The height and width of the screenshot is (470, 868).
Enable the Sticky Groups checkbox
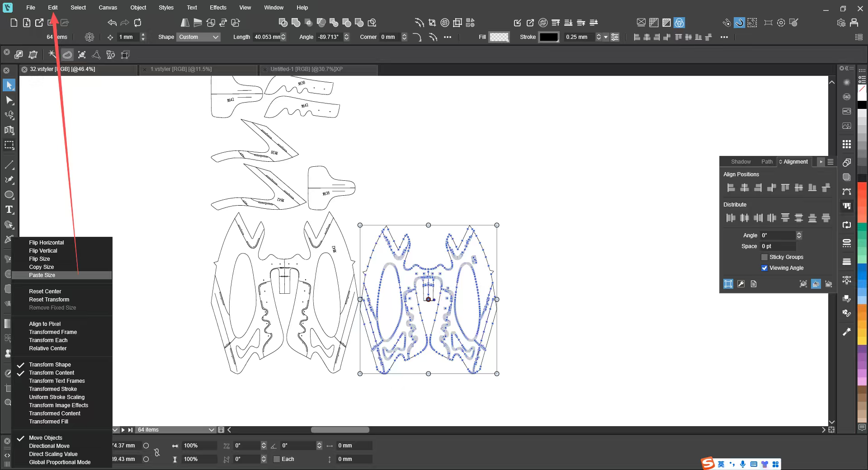point(764,257)
